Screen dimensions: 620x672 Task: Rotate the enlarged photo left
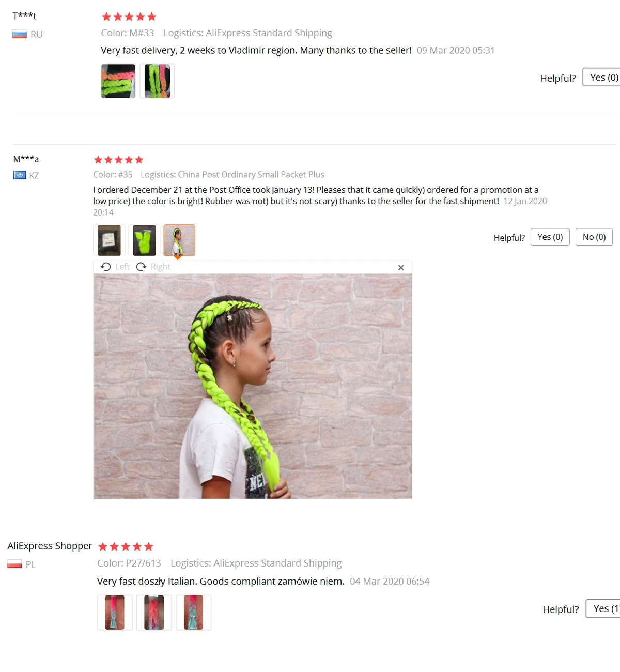(x=115, y=267)
